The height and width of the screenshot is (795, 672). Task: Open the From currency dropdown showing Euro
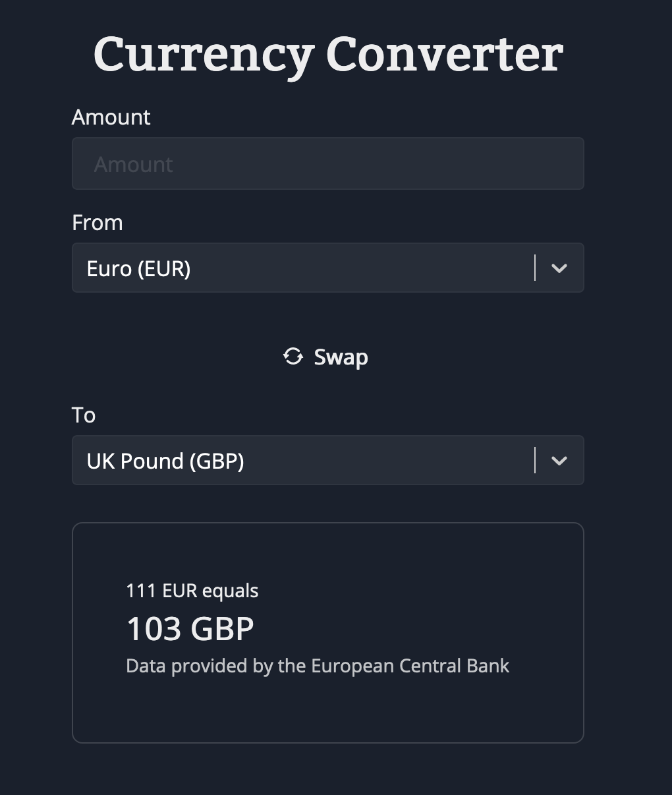(328, 268)
